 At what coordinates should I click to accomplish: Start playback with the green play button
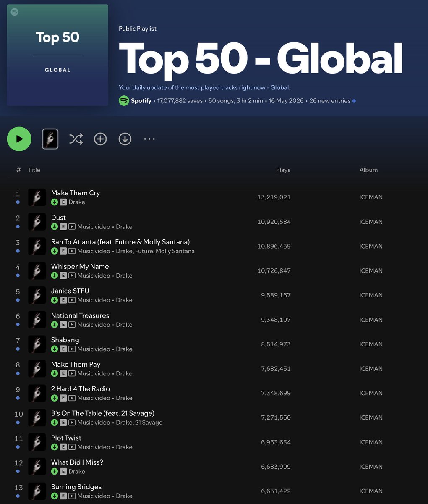click(19, 139)
